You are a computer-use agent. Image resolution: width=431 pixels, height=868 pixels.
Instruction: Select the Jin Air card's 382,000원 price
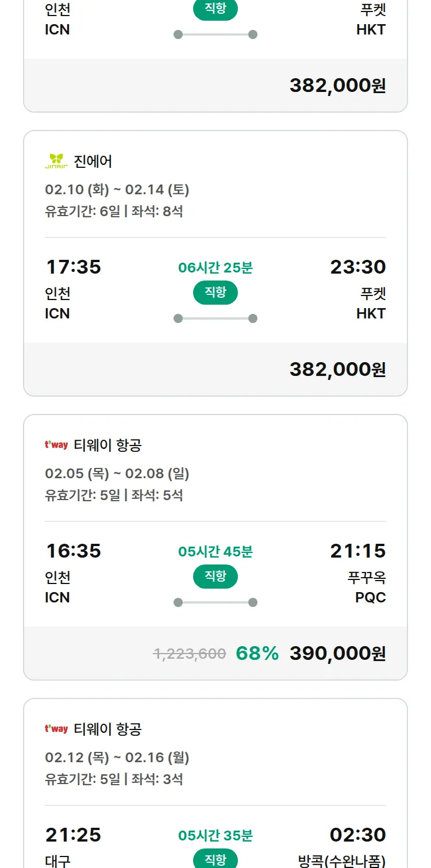337,370
